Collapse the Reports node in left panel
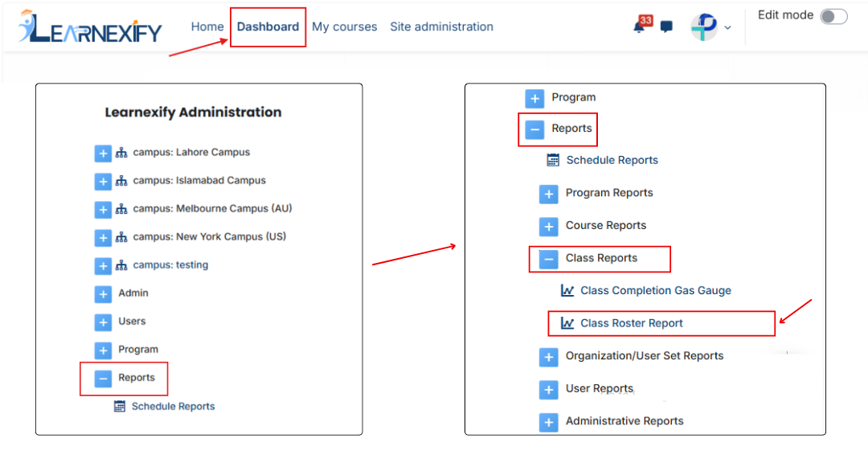Viewport: 868px width, 455px height. pos(103,379)
